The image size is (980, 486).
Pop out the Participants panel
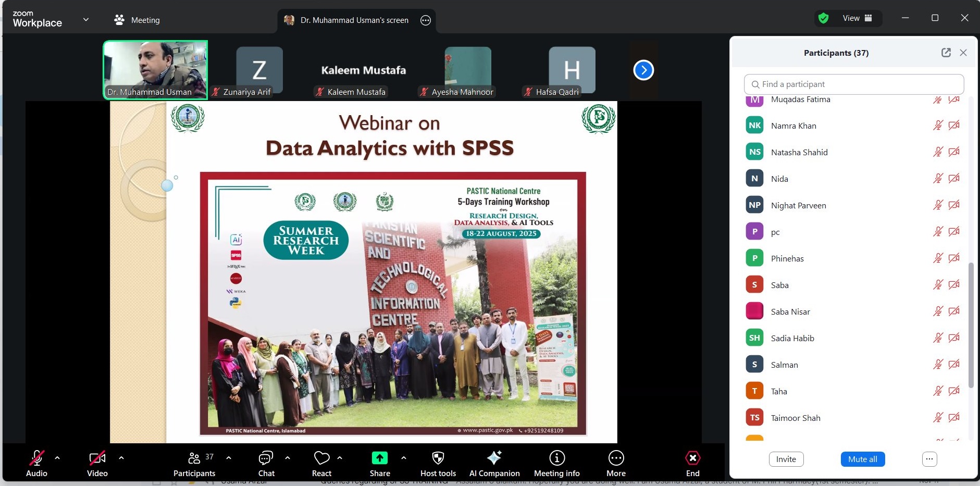point(946,52)
